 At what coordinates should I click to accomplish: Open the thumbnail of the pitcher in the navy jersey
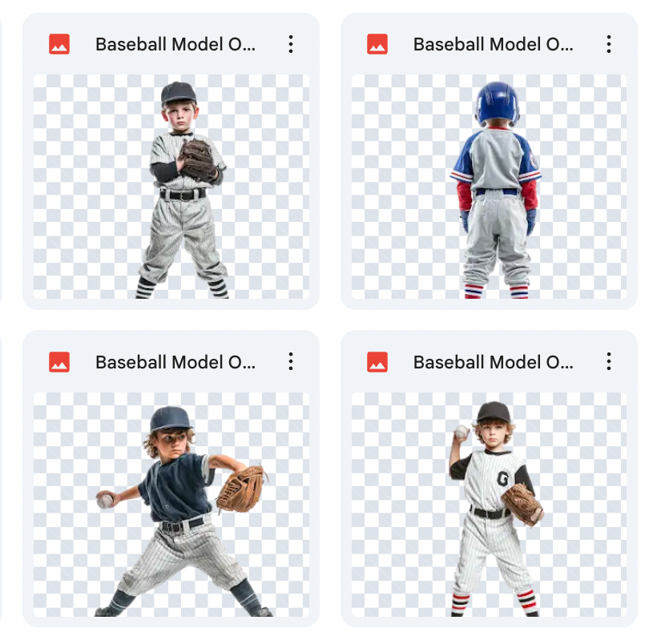171,505
